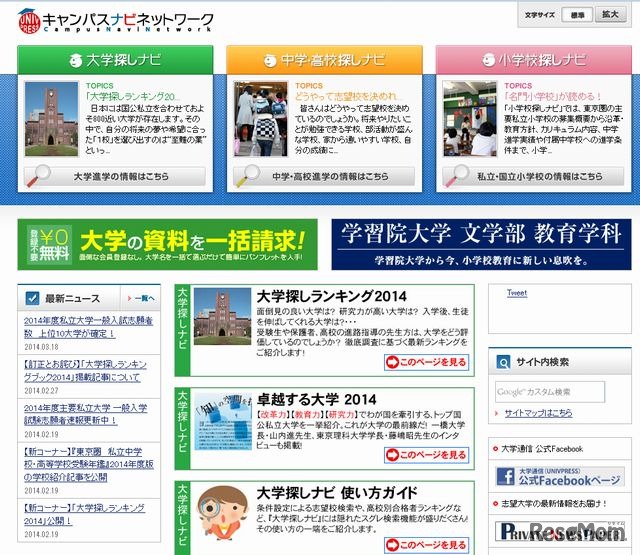This screenshot has height=555, width=640.
Task: Click 大学探しナビ green side label of 卓越する大学
Action: (x=182, y=428)
